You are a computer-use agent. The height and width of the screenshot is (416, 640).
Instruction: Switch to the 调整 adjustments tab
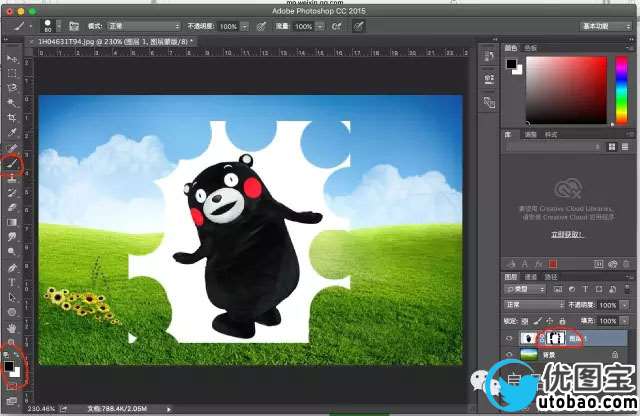coord(530,134)
